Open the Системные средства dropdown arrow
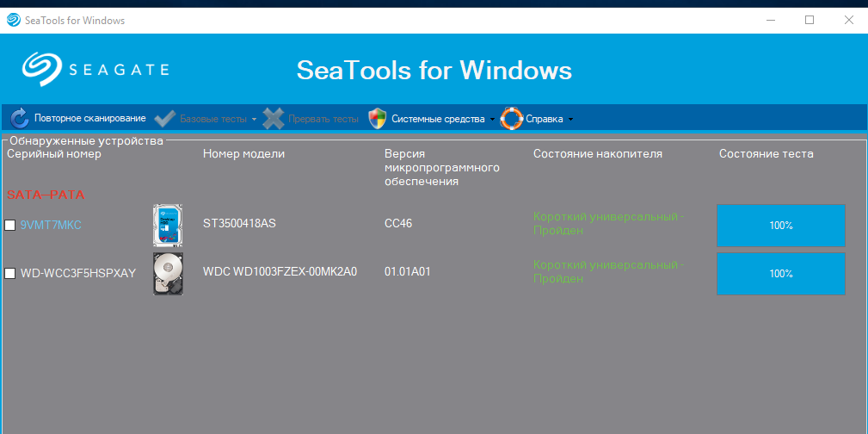The height and width of the screenshot is (434, 868). coord(492,120)
